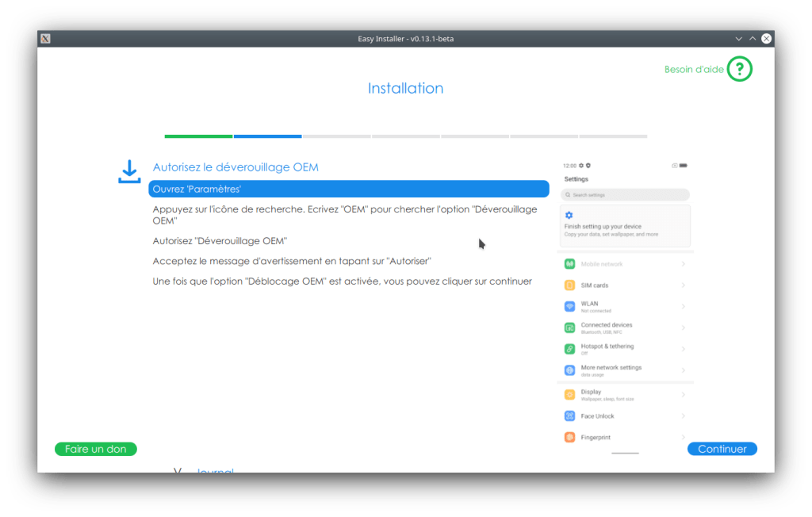Click the X11 icon in title bar
This screenshot has width=812, height=517.
(46, 38)
